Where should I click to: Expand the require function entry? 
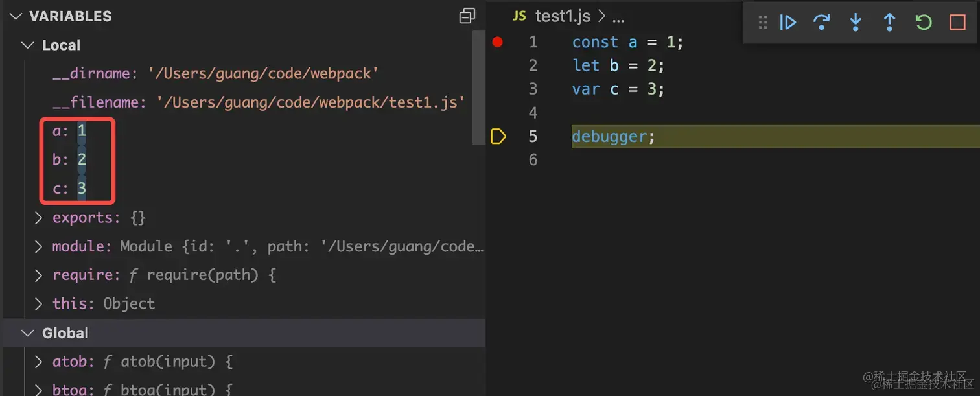39,275
